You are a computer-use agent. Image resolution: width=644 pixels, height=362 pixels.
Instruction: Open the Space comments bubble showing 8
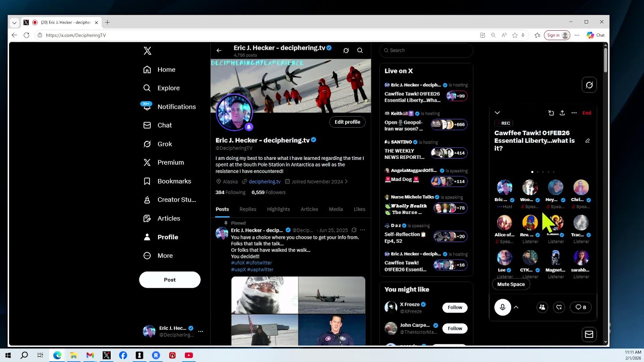point(581,307)
